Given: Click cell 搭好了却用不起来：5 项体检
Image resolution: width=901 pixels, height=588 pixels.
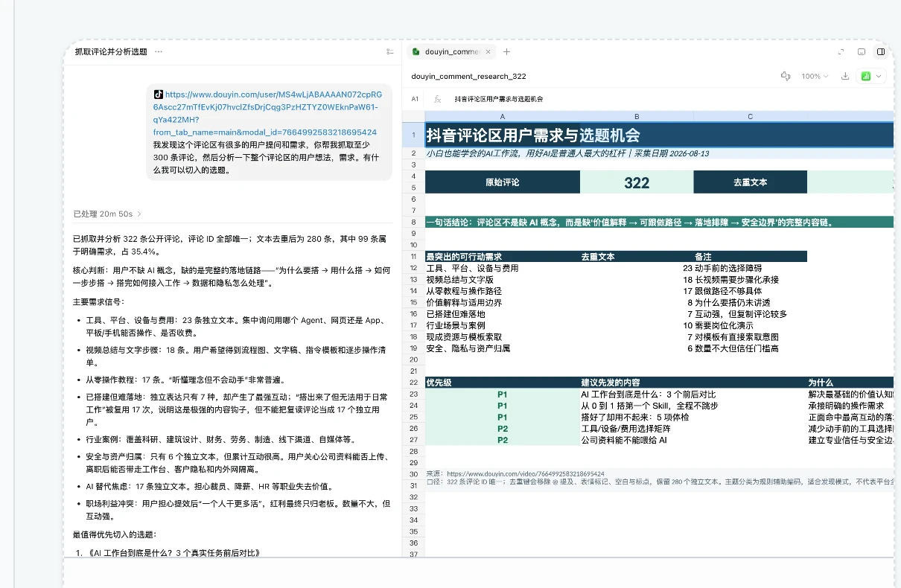Looking at the screenshot, I should 693,418.
